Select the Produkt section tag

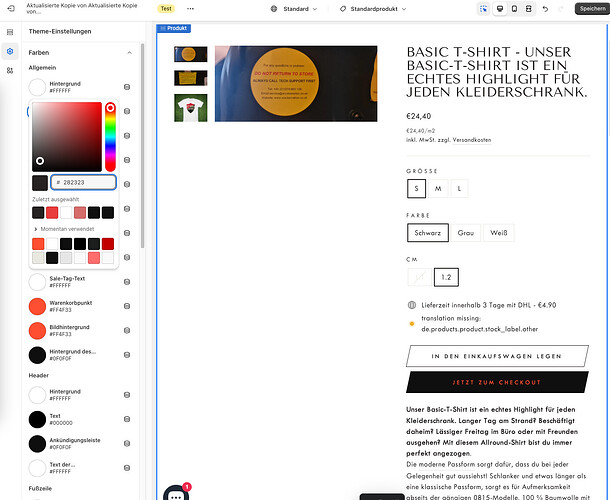pos(174,28)
